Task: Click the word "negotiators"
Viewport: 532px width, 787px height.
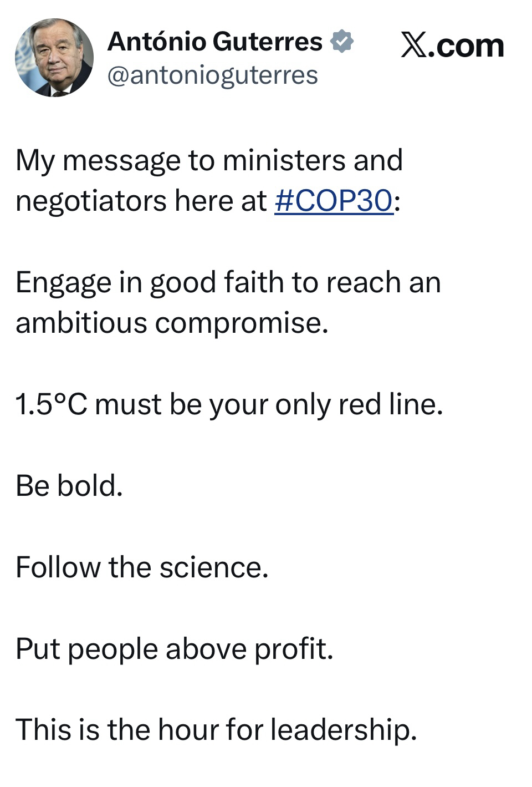Action: [91, 200]
